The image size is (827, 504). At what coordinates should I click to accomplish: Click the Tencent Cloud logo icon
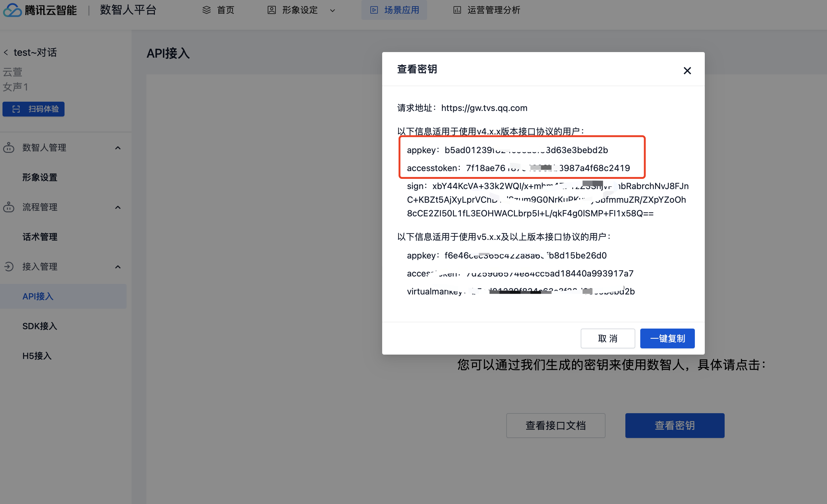click(x=12, y=10)
